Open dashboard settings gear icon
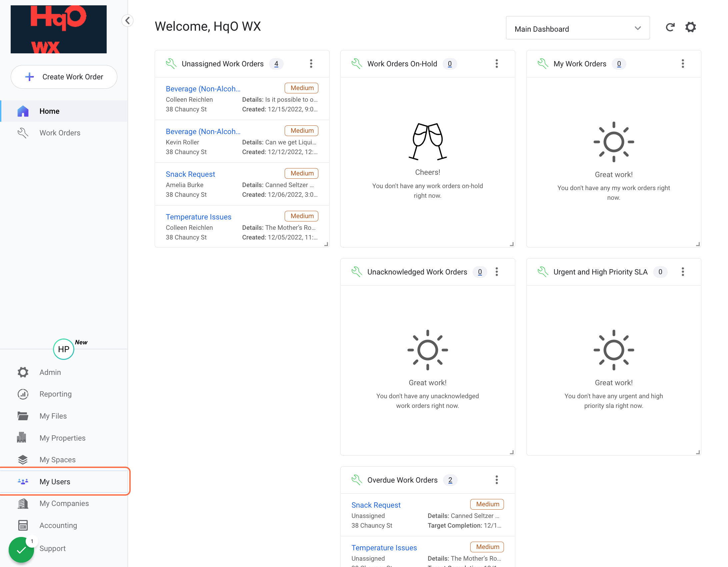This screenshot has width=728, height=567. pos(691,27)
